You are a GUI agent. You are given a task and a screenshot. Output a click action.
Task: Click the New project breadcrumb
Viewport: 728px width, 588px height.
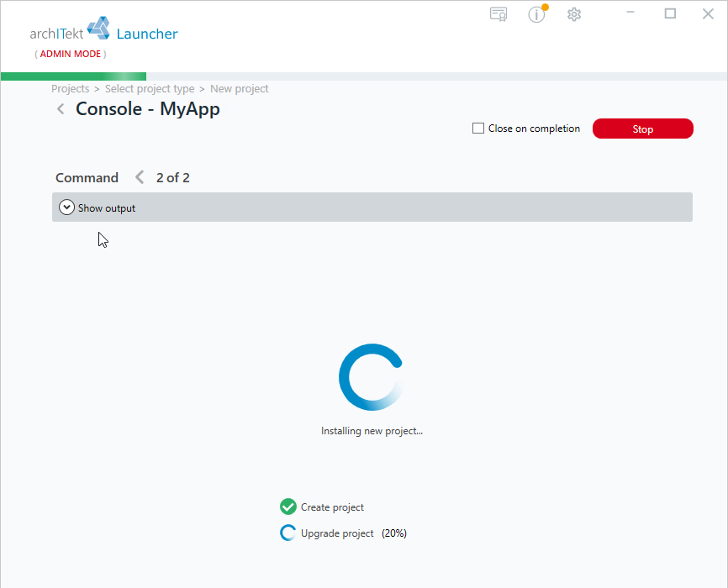click(x=239, y=89)
